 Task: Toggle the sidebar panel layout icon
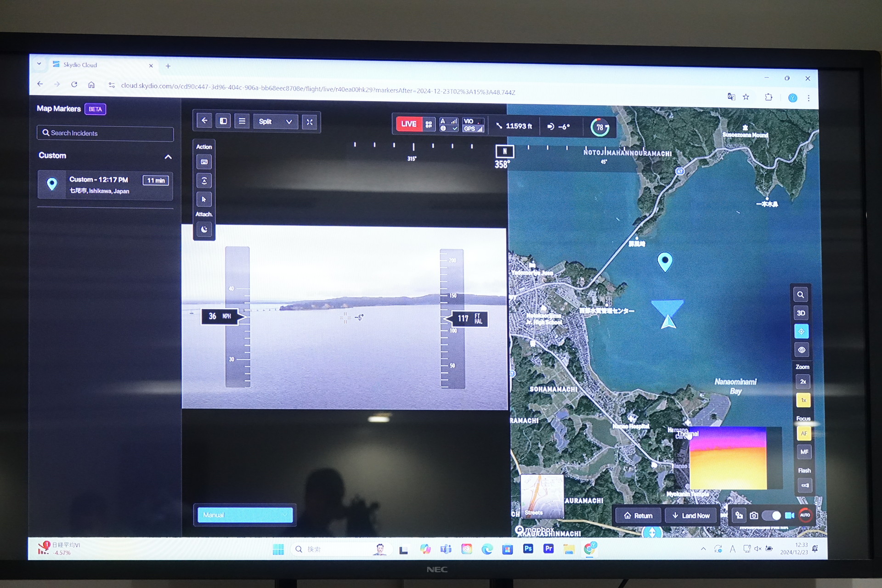(223, 121)
